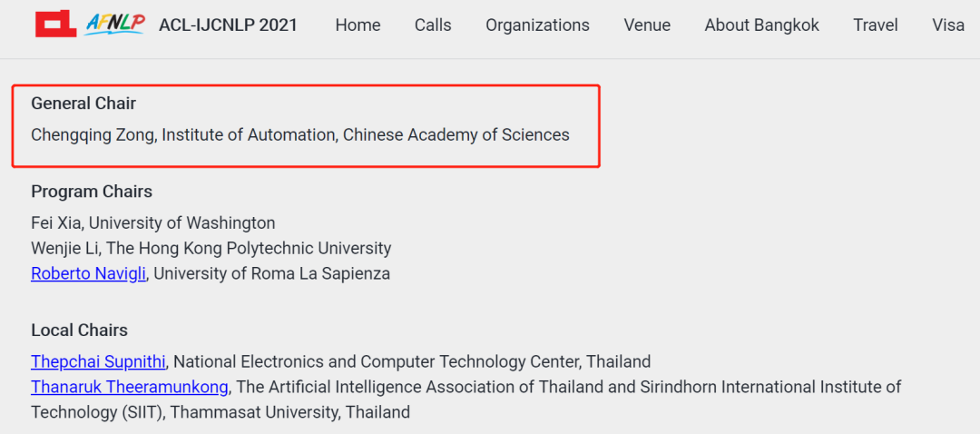Screen dimensions: 980x434
Task: Follow the Thepchai Supnithi link
Action: (x=98, y=361)
